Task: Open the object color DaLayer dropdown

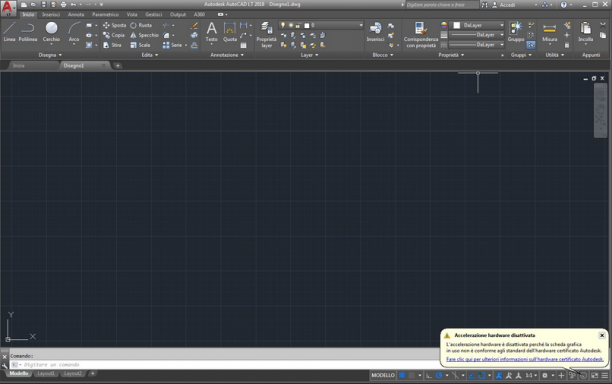Action: (x=478, y=25)
